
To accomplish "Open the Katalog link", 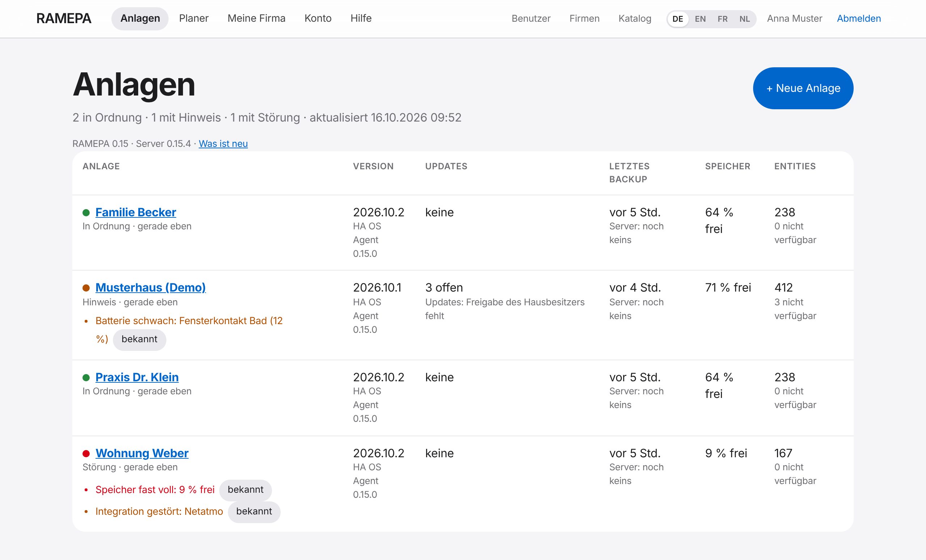I will (635, 18).
